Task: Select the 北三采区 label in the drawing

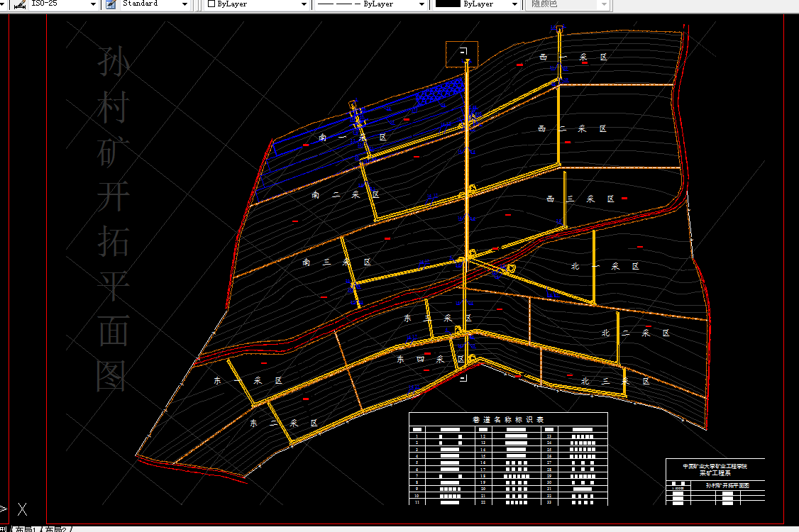Action: point(615,381)
